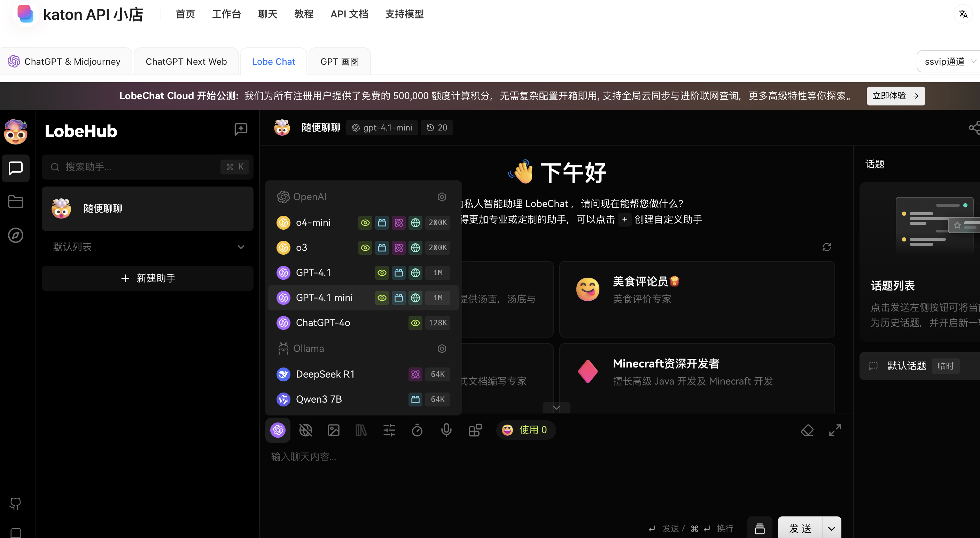Click the 使用 0 token usage tag
Viewport: 980px width, 538px height.
[526, 430]
